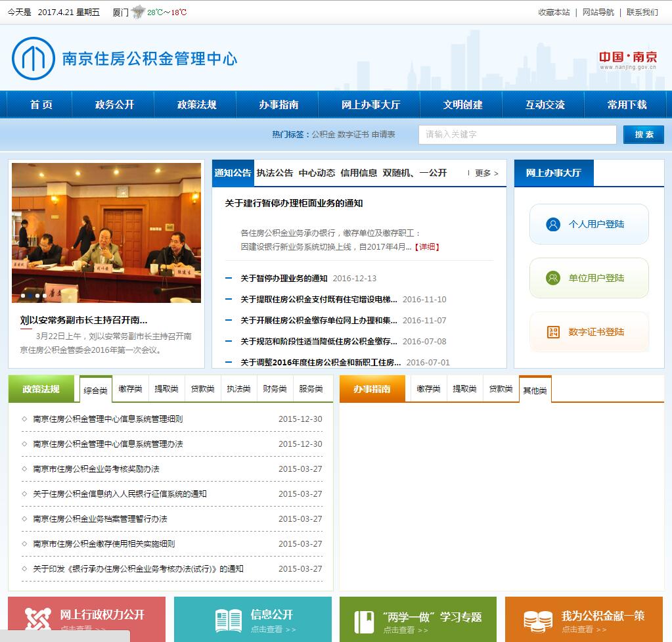Click hot tag 数字证书
The image size is (672, 642).
[x=353, y=135]
